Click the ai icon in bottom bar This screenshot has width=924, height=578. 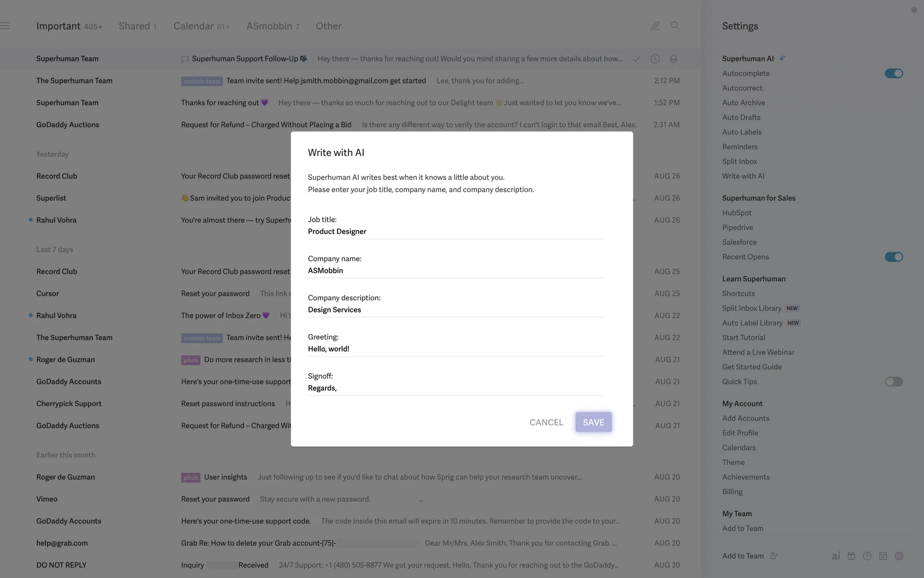click(836, 556)
